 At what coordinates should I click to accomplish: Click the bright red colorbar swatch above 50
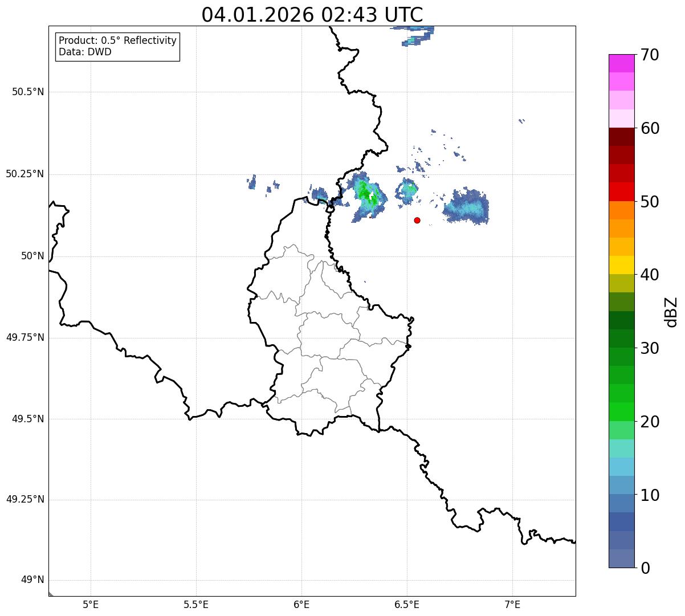[621, 192]
